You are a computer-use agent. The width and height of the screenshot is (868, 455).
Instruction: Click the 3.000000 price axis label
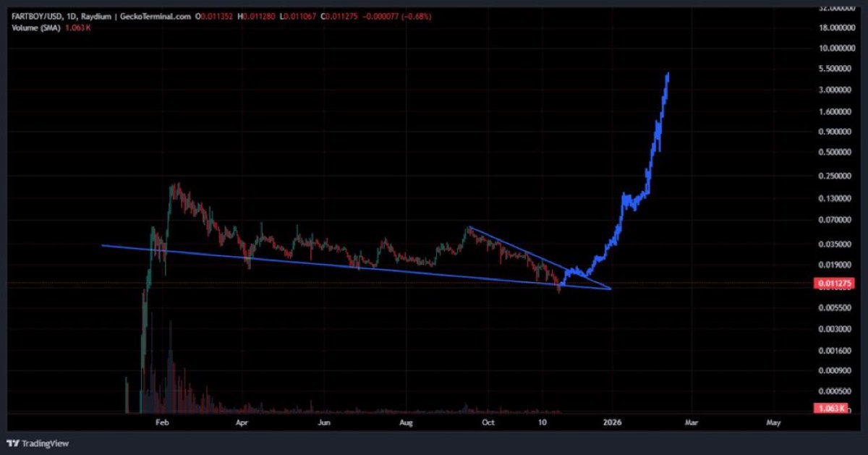click(x=835, y=90)
